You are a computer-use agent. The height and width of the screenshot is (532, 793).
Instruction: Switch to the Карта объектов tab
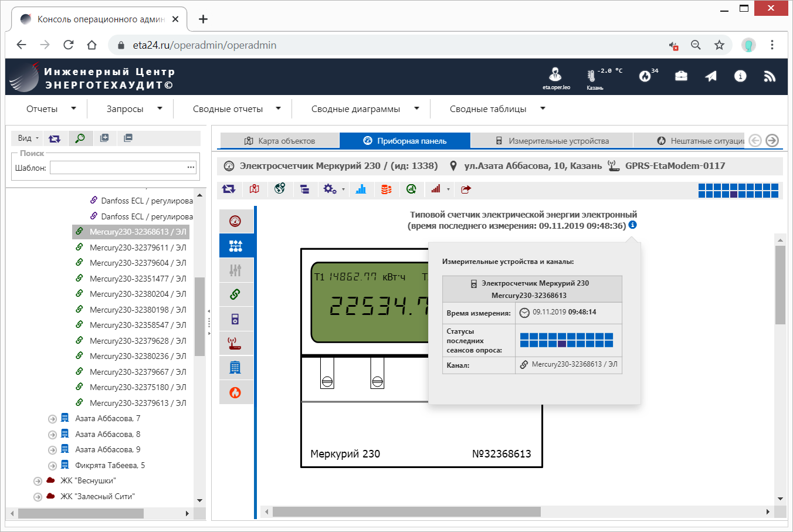pyautogui.click(x=280, y=141)
